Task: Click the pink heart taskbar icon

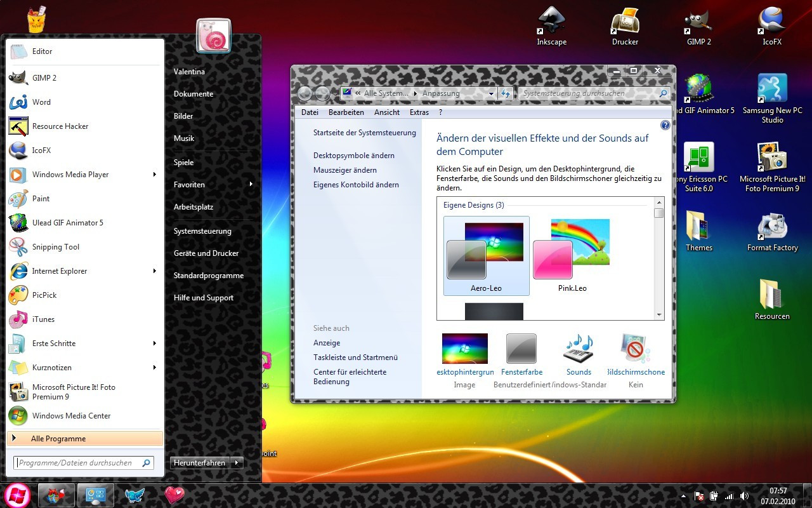Action: tap(174, 495)
